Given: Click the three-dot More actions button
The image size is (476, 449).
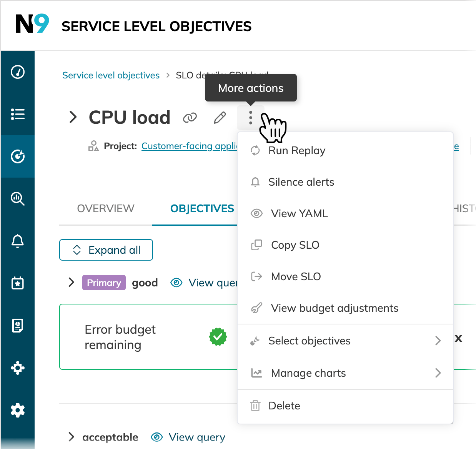Looking at the screenshot, I should click(250, 118).
